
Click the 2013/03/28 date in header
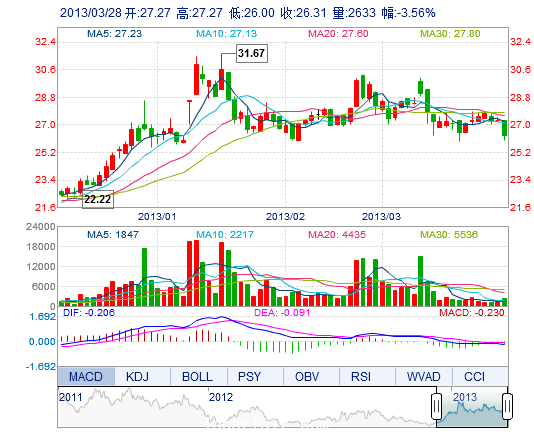pyautogui.click(x=91, y=13)
